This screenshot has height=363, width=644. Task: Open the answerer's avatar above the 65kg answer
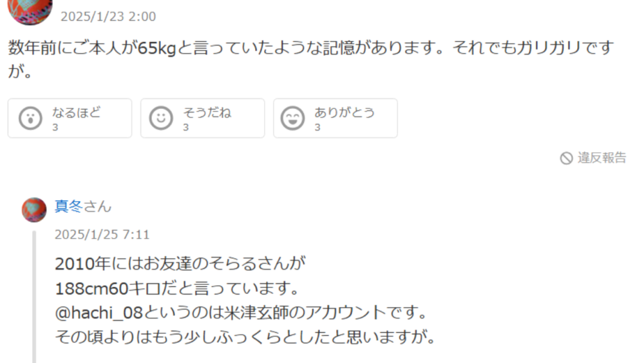[x=30, y=10]
